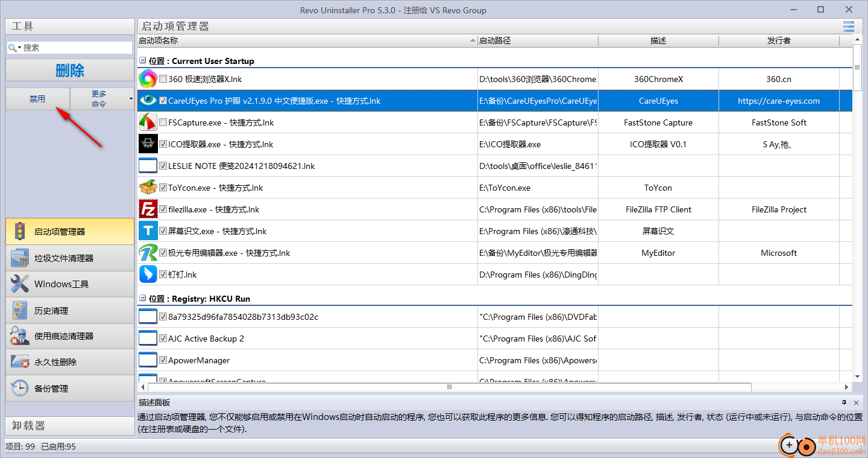Collapse the Current User Startup group

tap(143, 61)
